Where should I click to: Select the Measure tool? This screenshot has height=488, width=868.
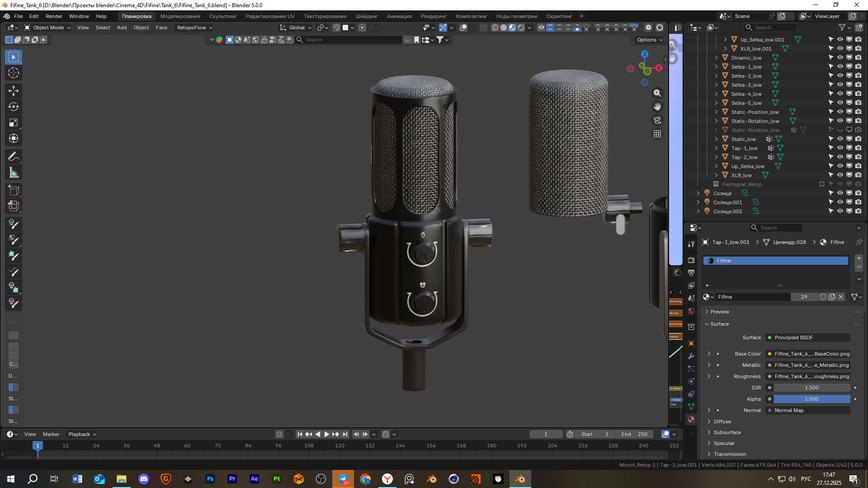[14, 173]
